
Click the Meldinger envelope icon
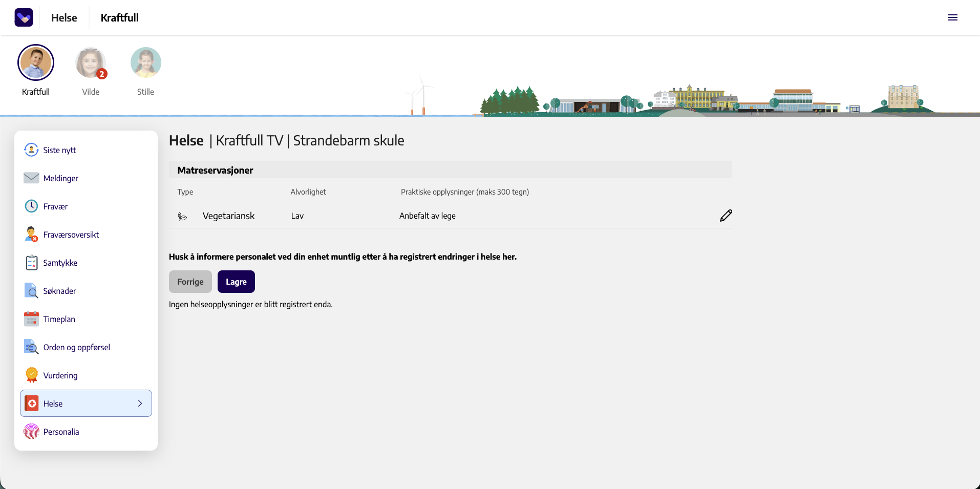[31, 178]
